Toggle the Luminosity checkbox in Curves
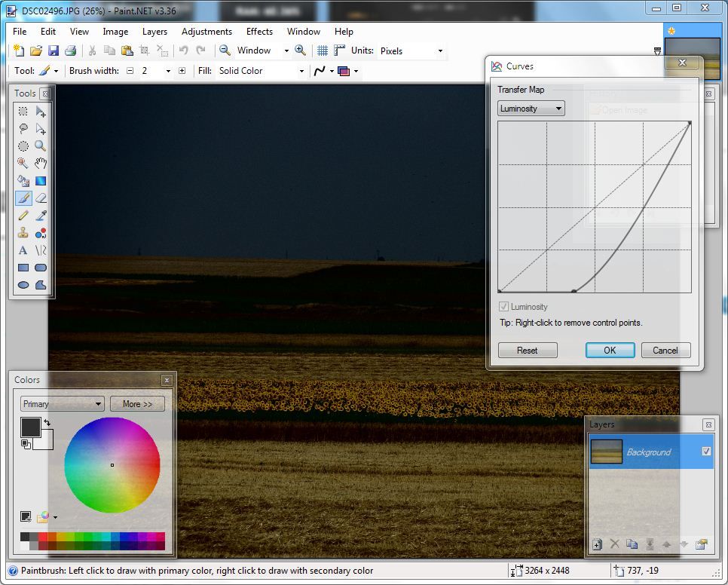This screenshot has width=728, height=585. tap(503, 306)
